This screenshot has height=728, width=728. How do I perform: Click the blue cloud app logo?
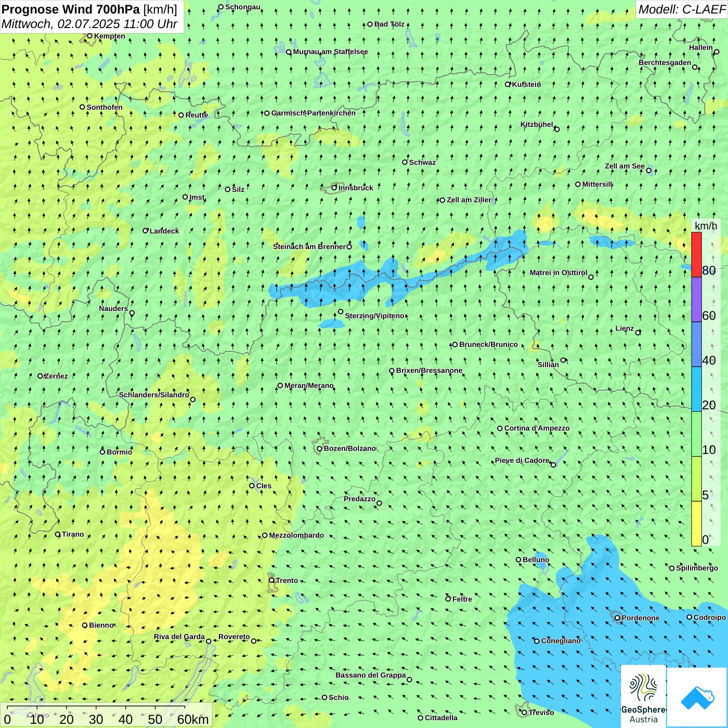[x=697, y=697]
